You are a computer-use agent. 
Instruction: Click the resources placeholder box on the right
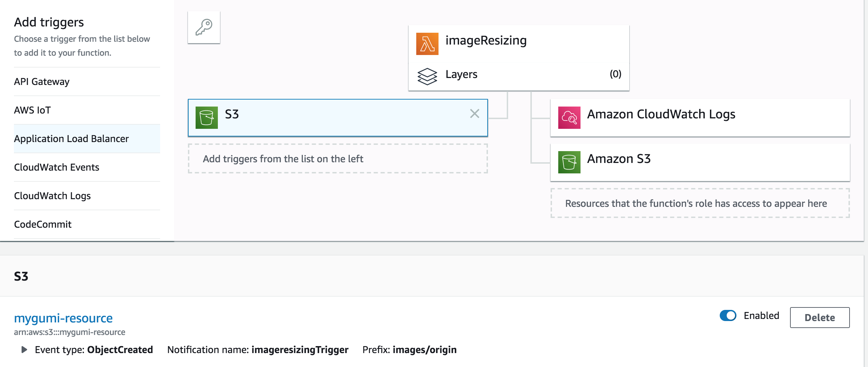(700, 203)
